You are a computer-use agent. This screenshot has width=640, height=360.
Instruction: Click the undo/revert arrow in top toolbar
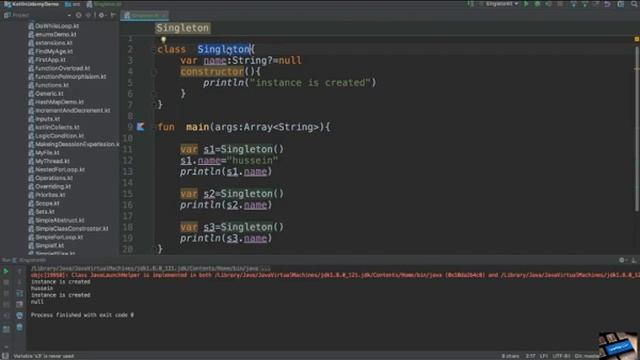coord(607,4)
